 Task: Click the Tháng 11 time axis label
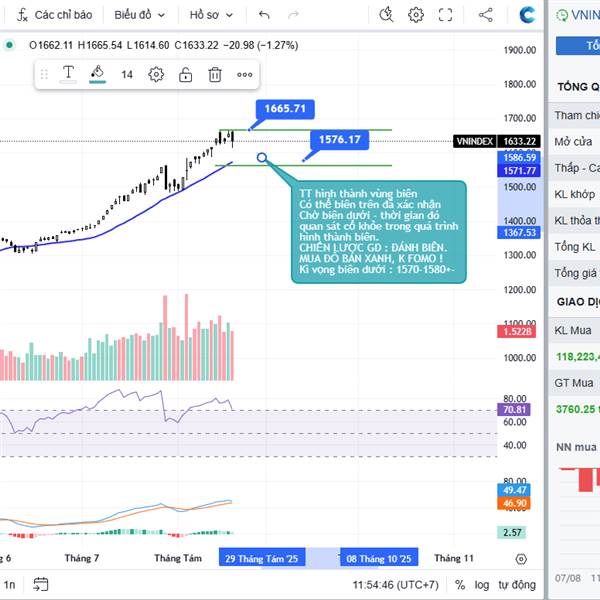click(454, 558)
